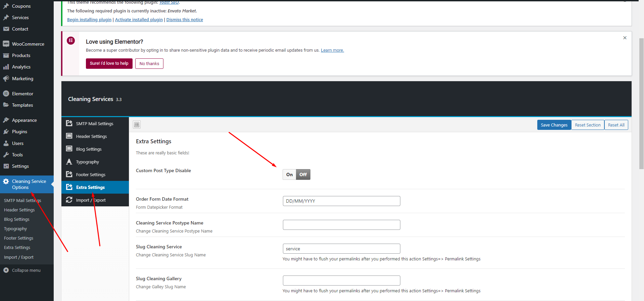The height and width of the screenshot is (301, 644).
Task: Focus the Cleaning Service Postype Name field
Action: [342, 225]
